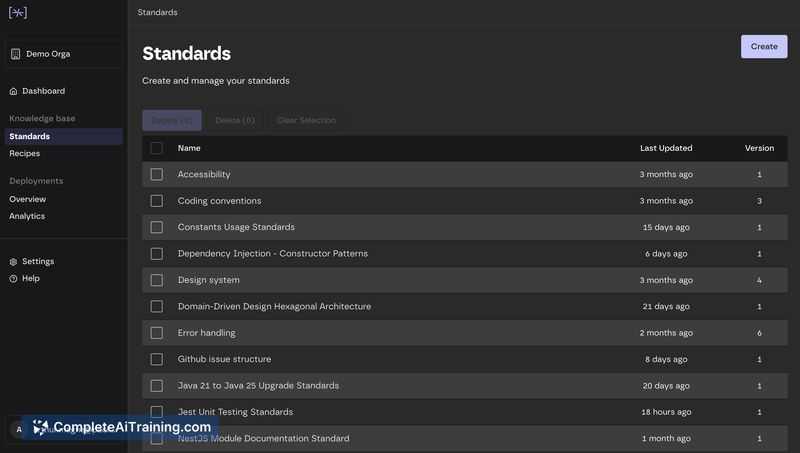
Task: Click version 3 in Coding conventions row
Action: [759, 201]
